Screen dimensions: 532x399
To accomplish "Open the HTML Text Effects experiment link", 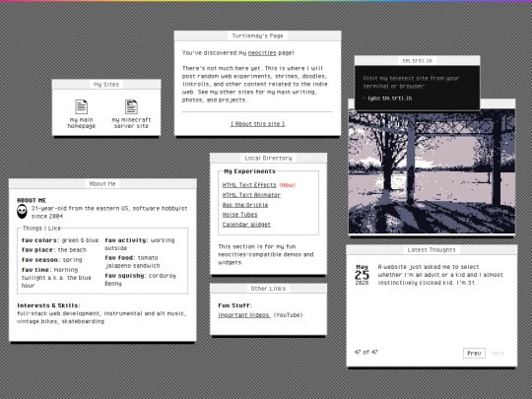I will click(x=249, y=185).
